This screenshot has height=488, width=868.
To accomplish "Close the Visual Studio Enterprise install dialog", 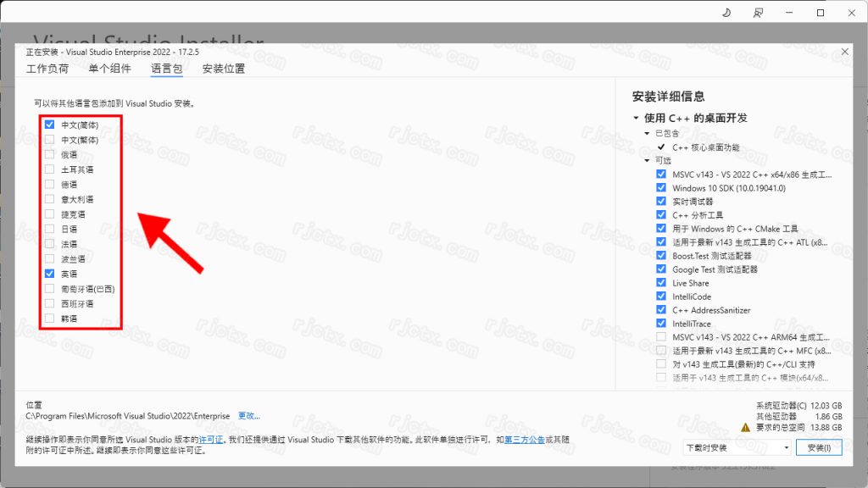I will [844, 52].
